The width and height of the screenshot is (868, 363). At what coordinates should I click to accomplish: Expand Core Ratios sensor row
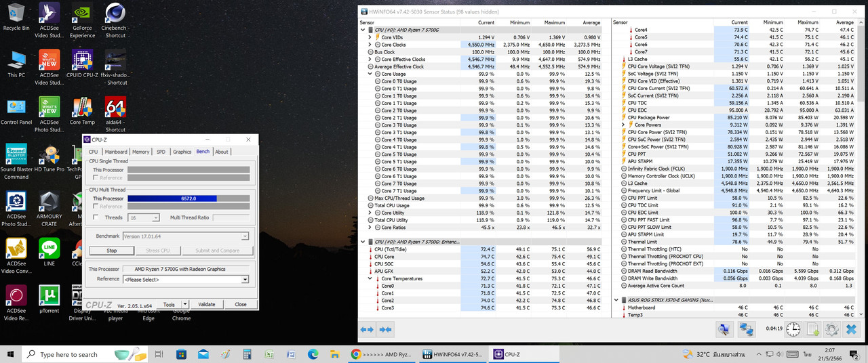coord(370,228)
